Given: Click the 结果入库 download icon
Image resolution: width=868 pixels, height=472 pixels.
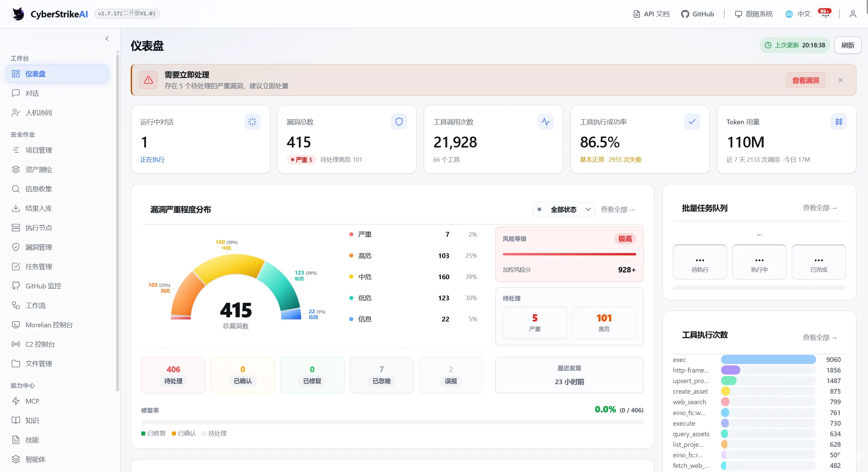Looking at the screenshot, I should tap(16, 208).
